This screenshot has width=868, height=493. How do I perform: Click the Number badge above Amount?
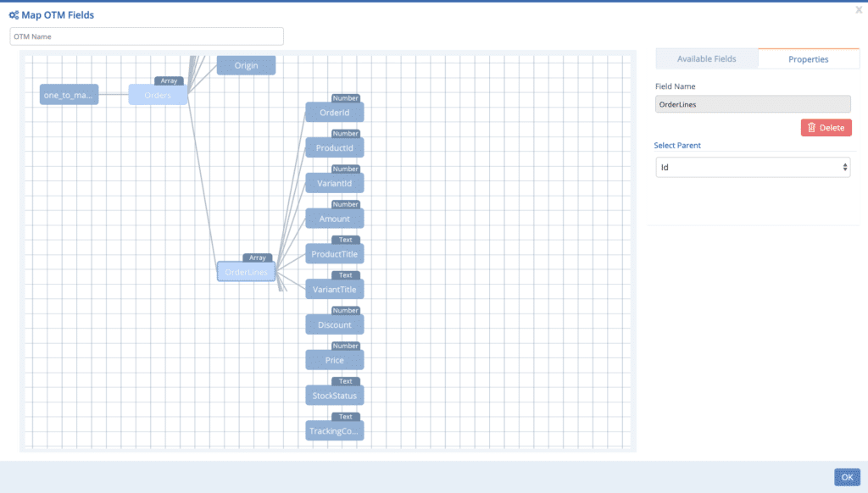point(346,204)
